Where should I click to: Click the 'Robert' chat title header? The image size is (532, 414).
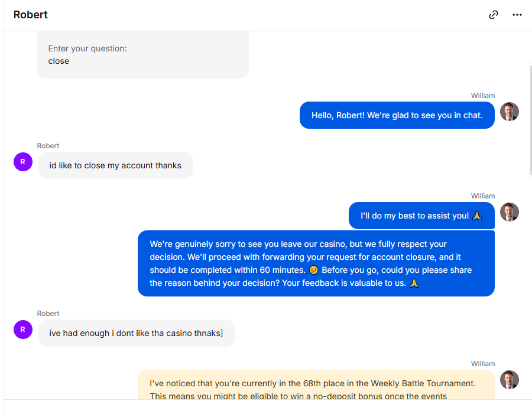click(31, 15)
